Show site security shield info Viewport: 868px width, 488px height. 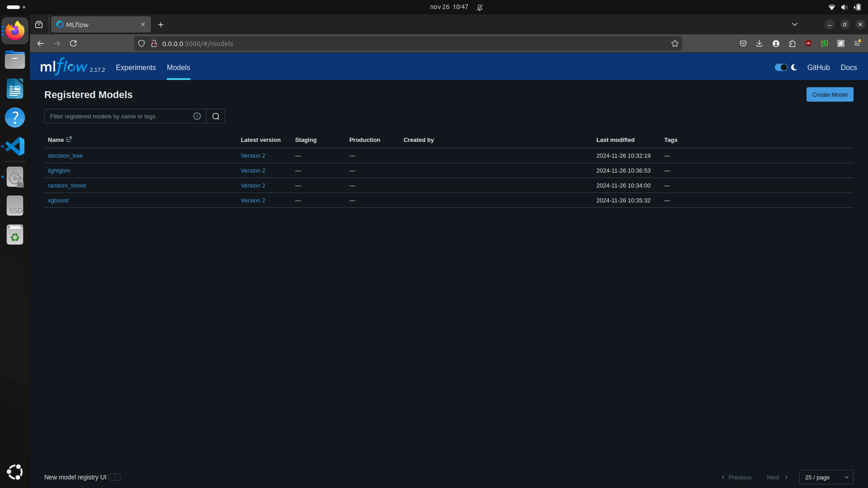[x=142, y=43]
